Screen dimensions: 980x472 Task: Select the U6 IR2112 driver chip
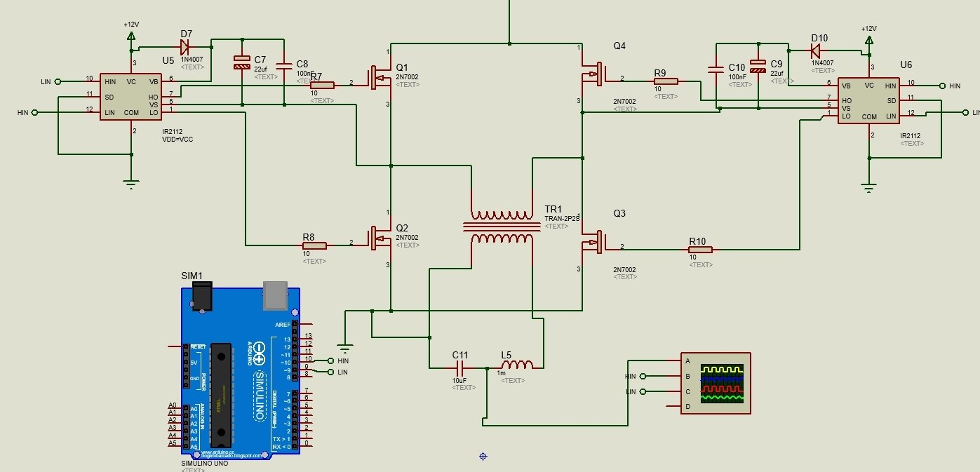click(870, 100)
